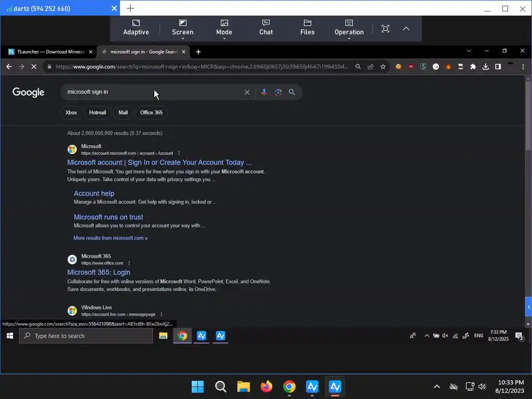Screen dimensions: 532x399
Task: Filter results by Hotmail chip
Action: pyautogui.click(x=98, y=113)
